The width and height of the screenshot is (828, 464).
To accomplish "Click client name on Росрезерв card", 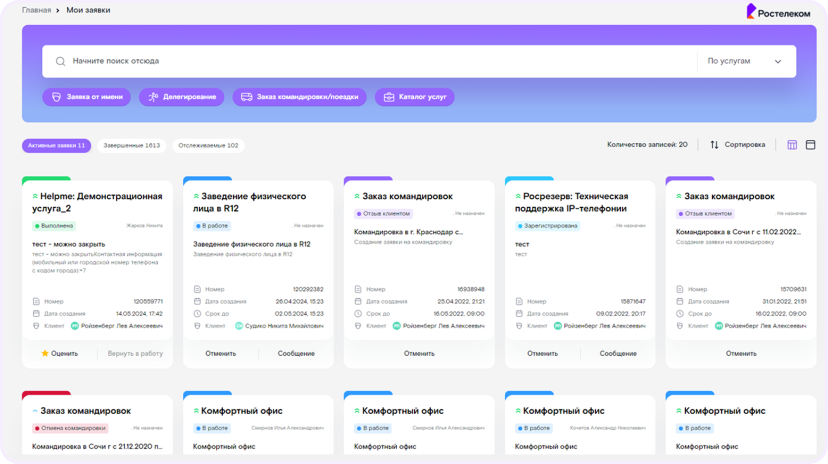I will click(x=605, y=326).
